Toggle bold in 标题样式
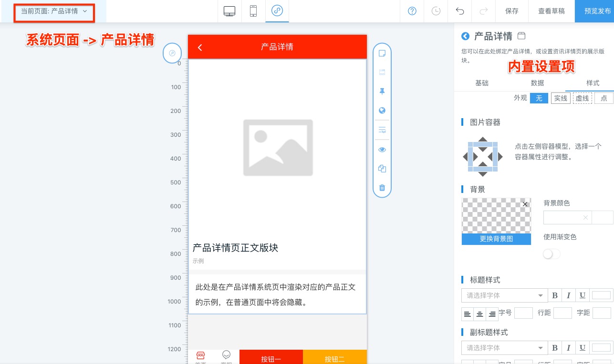Viewport: 614px width, 364px height. [x=554, y=295]
